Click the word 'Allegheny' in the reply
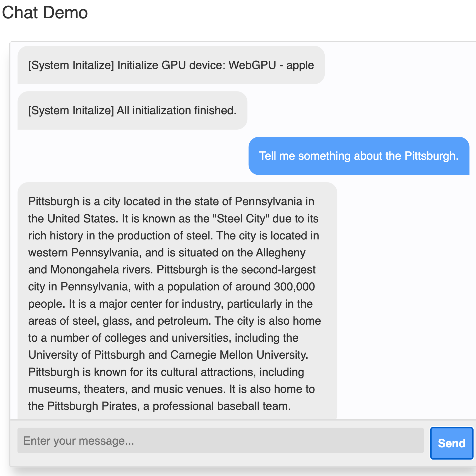476x476 pixels. tap(280, 253)
